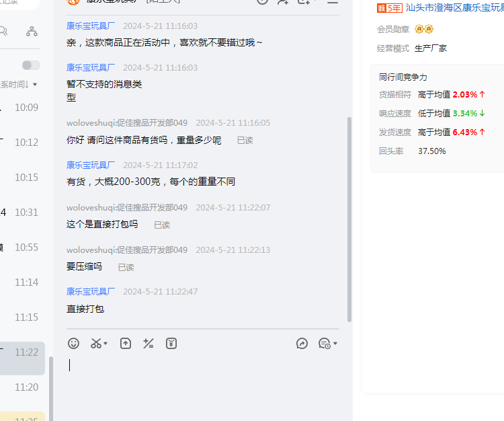Image resolution: width=504 pixels, height=421 pixels.
Task: Click the message 这个是直接打包吗
Action: [x=102, y=224]
